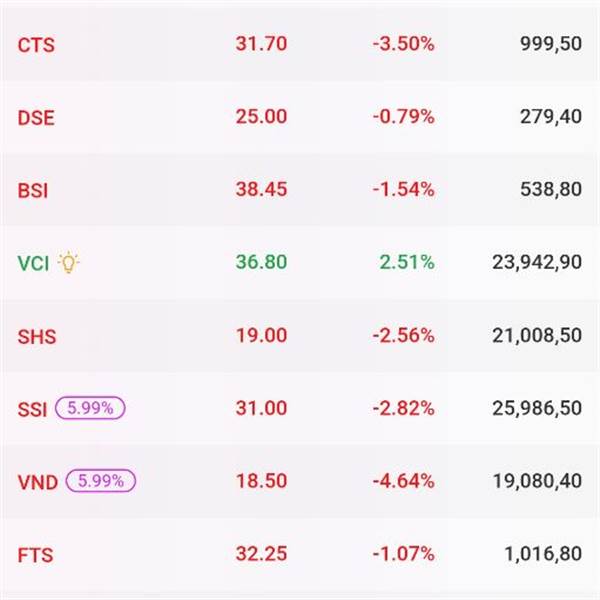The height and width of the screenshot is (600, 600).
Task: Click the lightbulb icon next to VCI
Action: (x=68, y=263)
